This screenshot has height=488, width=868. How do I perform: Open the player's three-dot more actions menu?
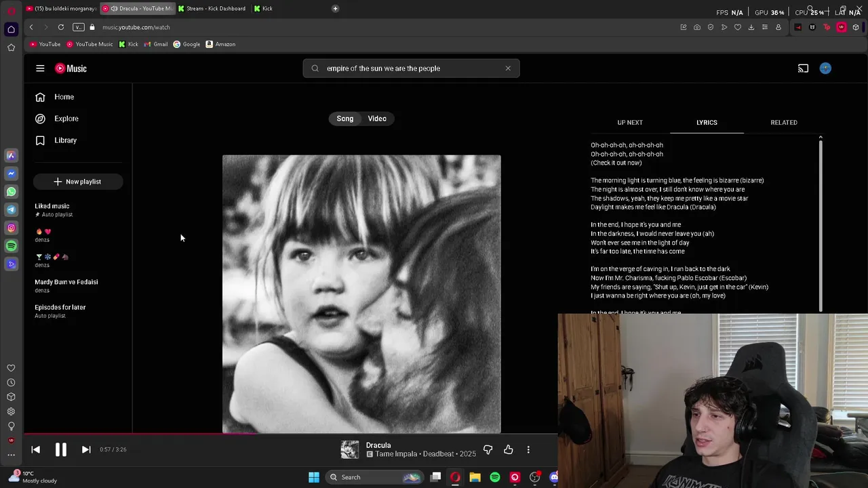[x=528, y=449]
